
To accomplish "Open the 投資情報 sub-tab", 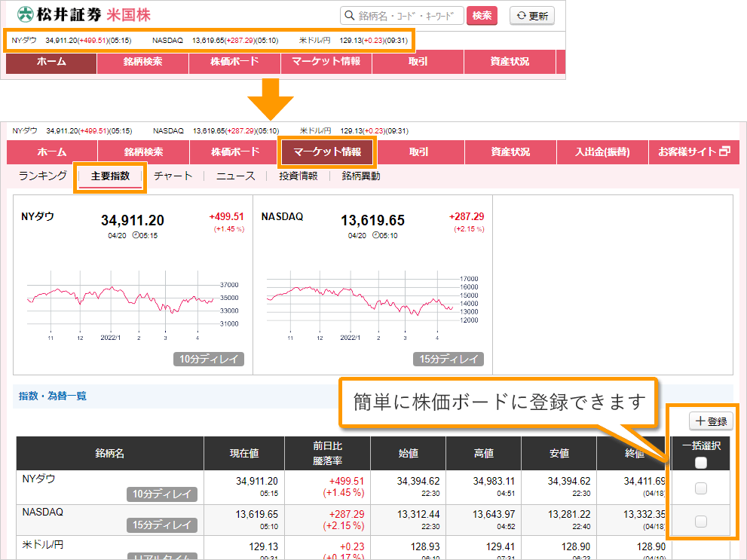I will [298, 176].
